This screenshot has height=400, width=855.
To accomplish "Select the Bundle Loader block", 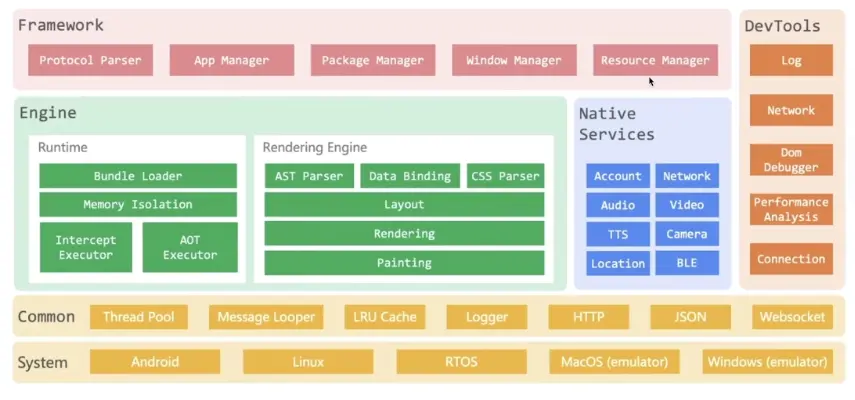I will pyautogui.click(x=138, y=176).
